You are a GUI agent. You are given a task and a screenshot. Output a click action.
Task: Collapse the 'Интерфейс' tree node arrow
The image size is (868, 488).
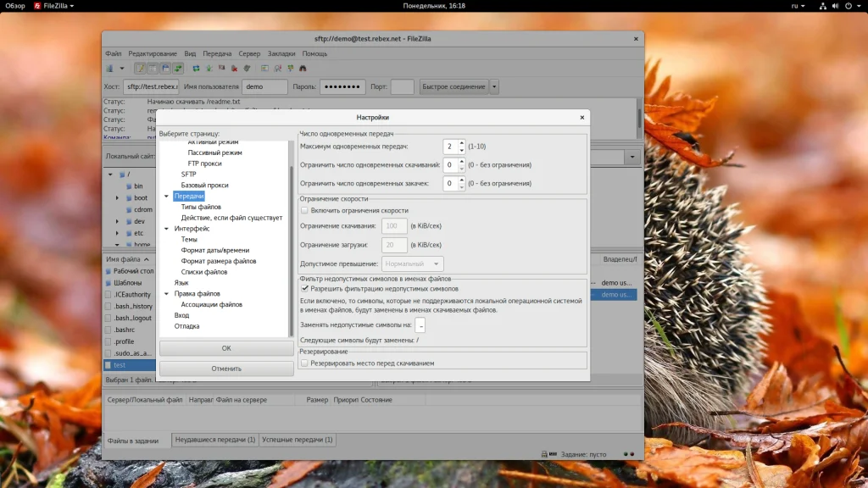[166, 229]
